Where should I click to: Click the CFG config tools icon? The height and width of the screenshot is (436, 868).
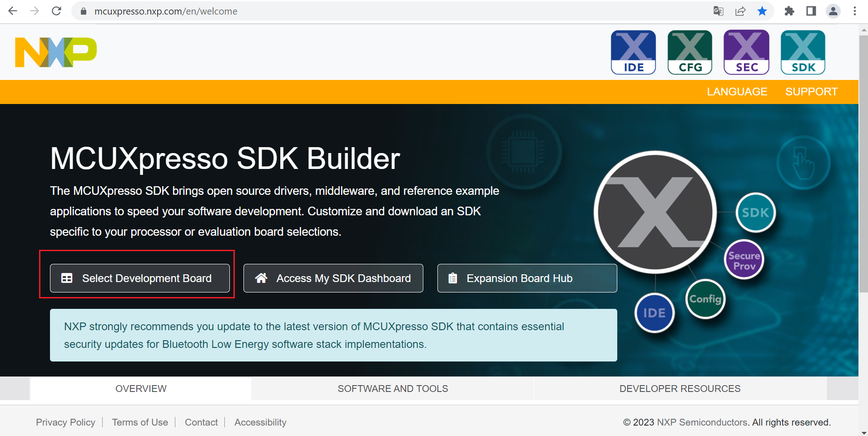tap(689, 52)
